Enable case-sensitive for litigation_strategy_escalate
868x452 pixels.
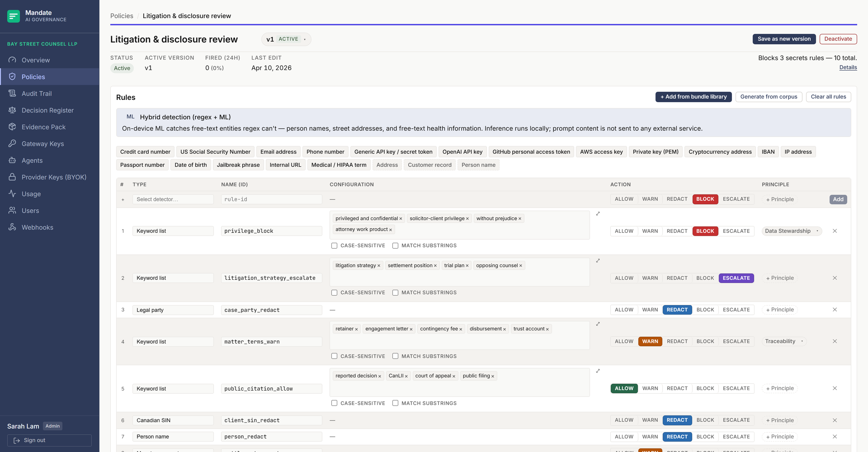coord(334,293)
